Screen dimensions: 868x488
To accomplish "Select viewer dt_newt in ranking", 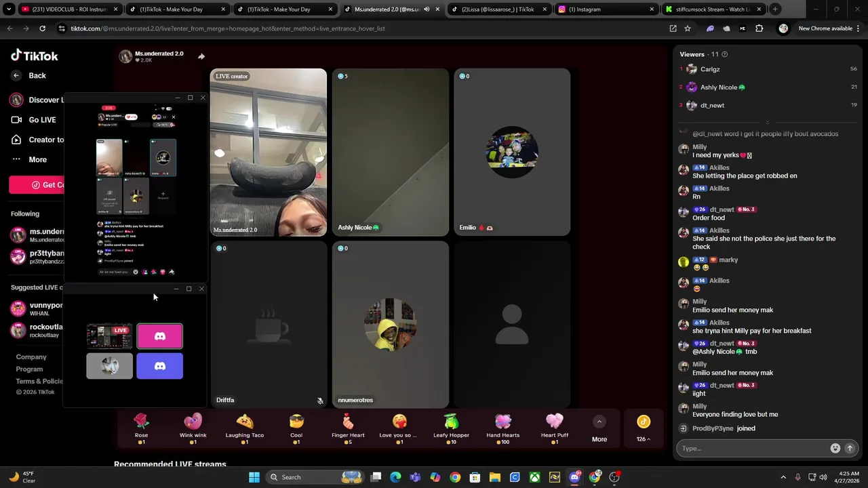I will 768,106.
